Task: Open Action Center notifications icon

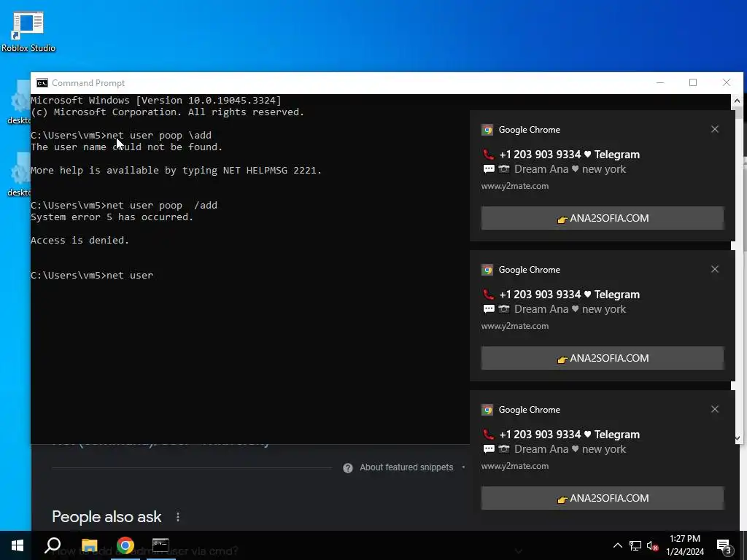Action: [724, 545]
